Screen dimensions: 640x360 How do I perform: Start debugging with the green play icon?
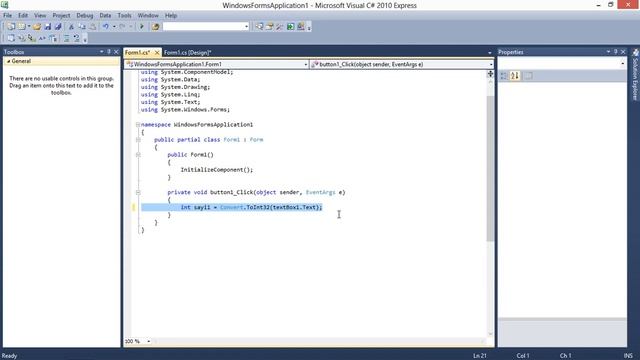[x=142, y=27]
